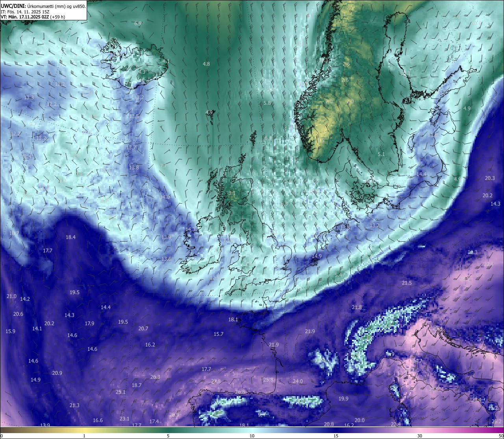Image resolution: width=504 pixels, height=439 pixels.
Task: Click the '15.9' map value
Action: pyautogui.click(x=11, y=332)
